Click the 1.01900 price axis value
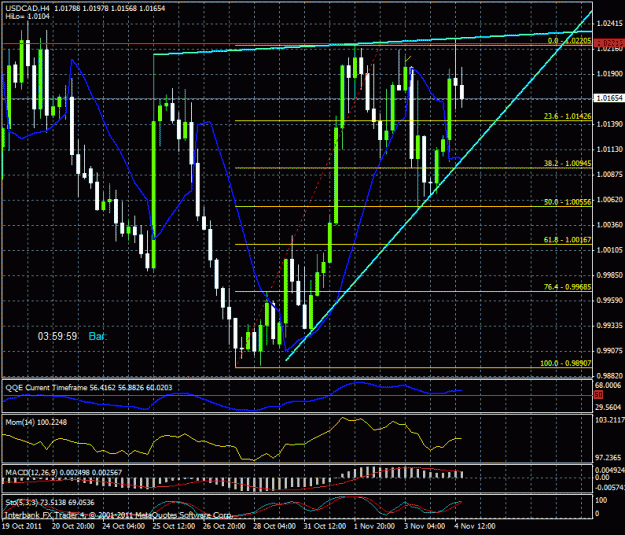This screenshot has width=625, height=535. click(610, 74)
